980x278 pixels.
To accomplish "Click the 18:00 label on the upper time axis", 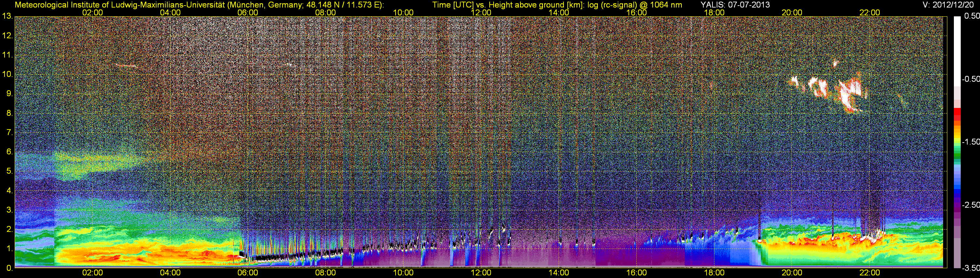I will coord(714,12).
